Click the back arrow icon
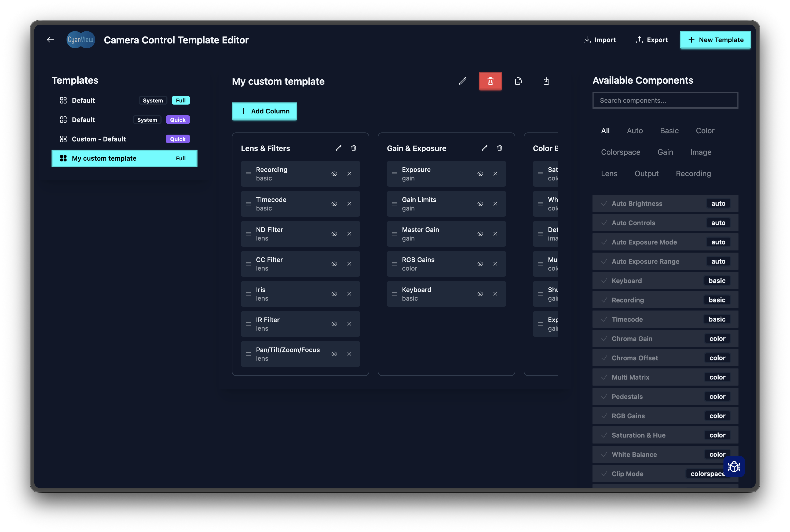The width and height of the screenshot is (790, 532). [50, 40]
